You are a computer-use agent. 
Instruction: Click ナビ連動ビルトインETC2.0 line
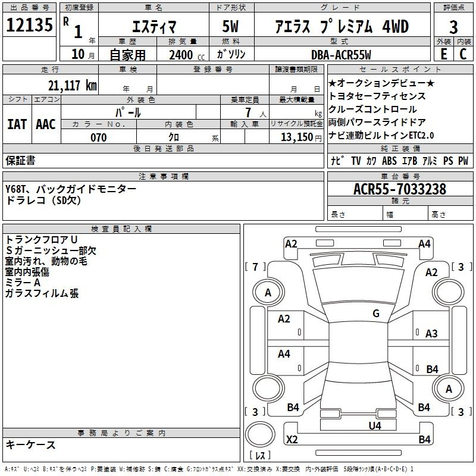381,135
